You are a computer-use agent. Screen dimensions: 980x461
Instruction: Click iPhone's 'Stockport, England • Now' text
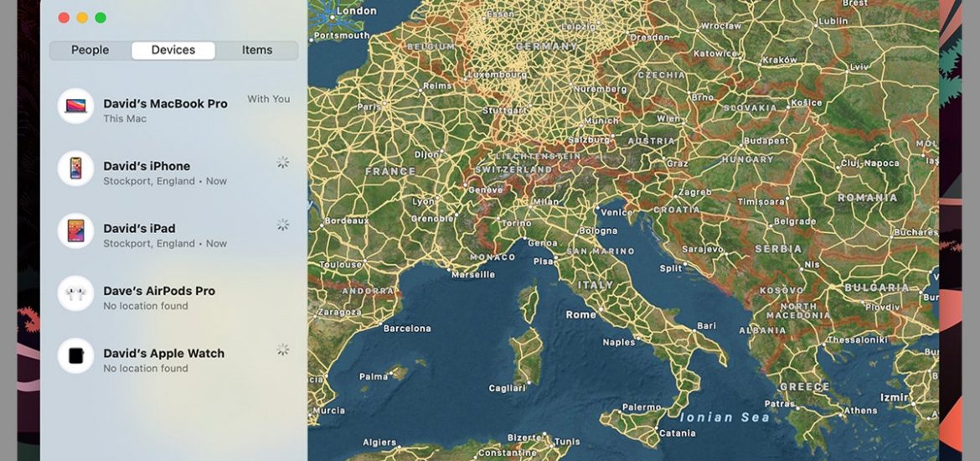tap(165, 181)
